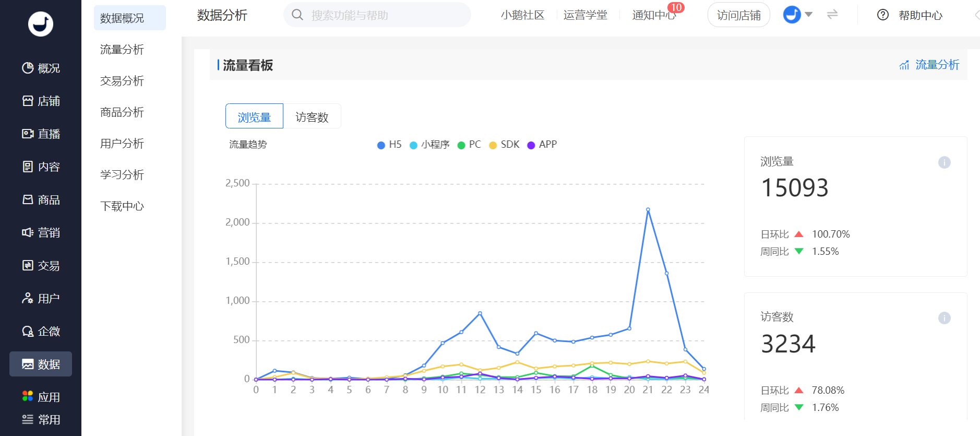Click the 访问店铺 button
This screenshot has width=980, height=436.
click(x=738, y=15)
